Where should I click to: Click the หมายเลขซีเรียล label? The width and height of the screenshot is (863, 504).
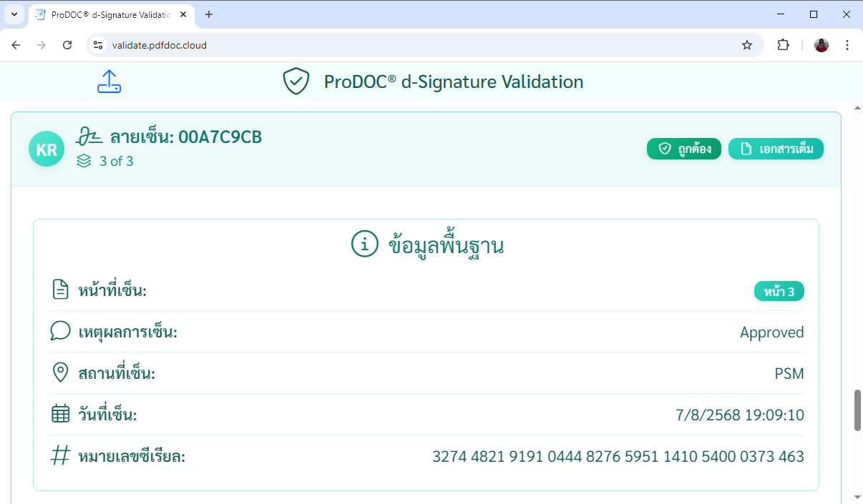tap(132, 456)
